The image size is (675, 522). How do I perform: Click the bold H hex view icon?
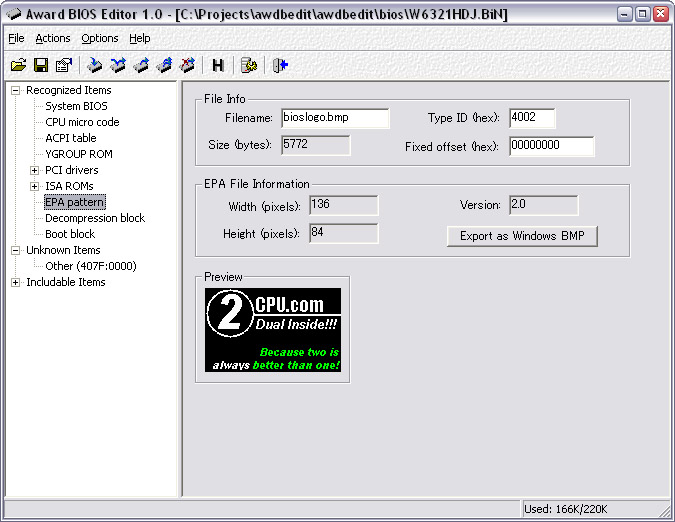pyautogui.click(x=217, y=66)
